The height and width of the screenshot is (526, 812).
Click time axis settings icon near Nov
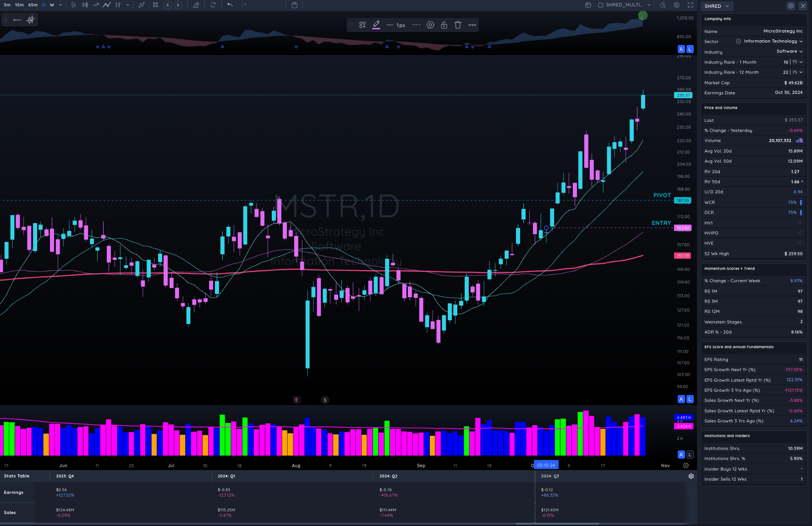pos(686,466)
